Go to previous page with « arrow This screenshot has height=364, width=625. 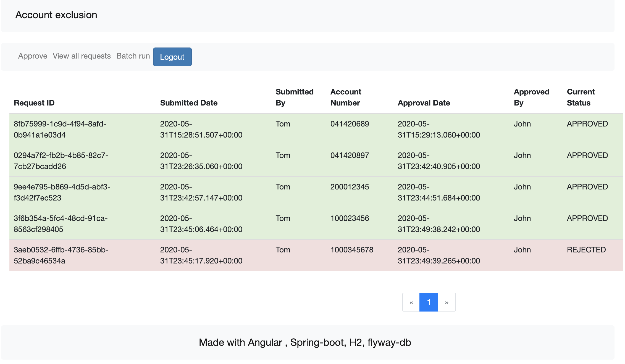[411, 302]
